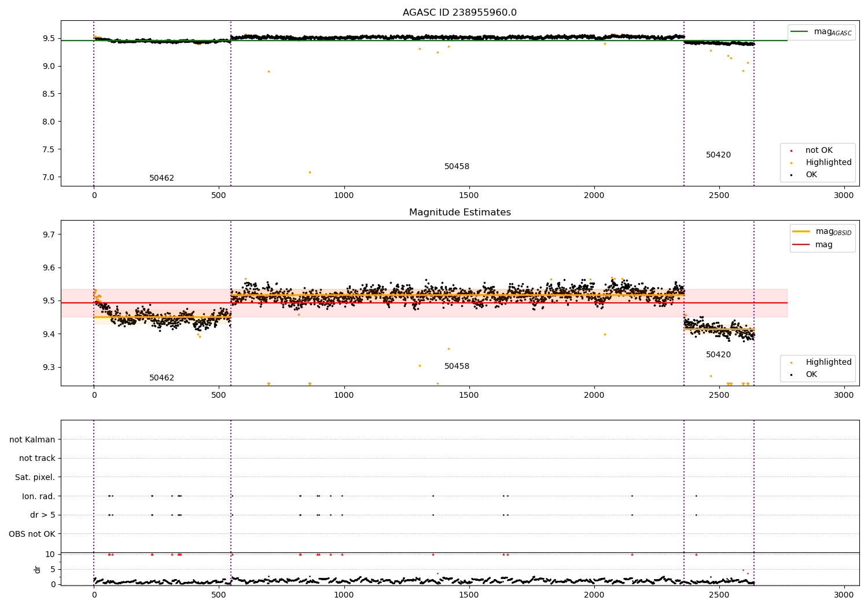Viewport: 868px width, 608px height.
Task: Click the title 'AGASC ID 238955960.0'
Action: [459, 13]
